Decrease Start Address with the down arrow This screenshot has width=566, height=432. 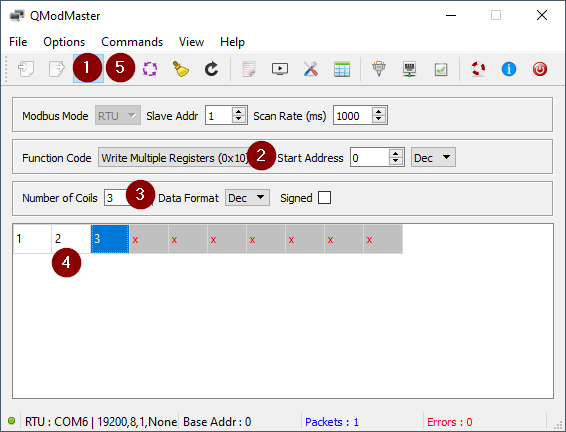[x=396, y=161]
